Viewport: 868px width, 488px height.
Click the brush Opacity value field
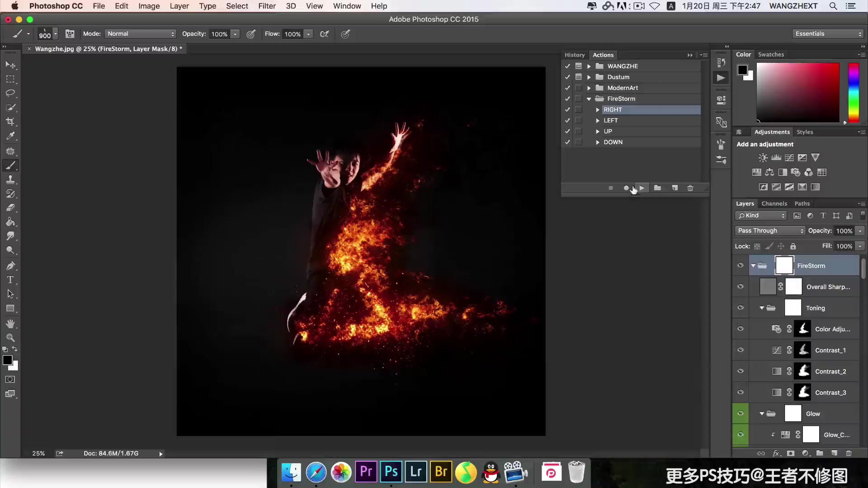pyautogui.click(x=219, y=34)
